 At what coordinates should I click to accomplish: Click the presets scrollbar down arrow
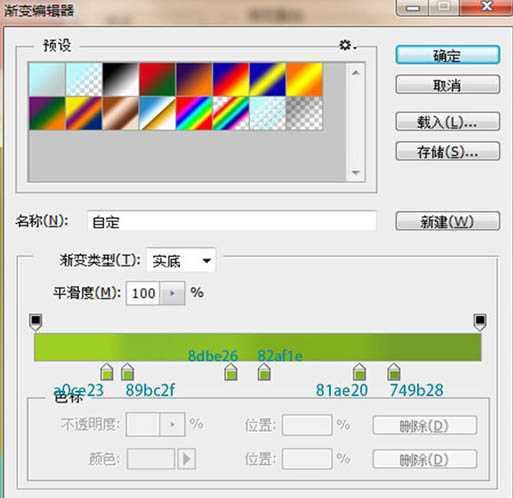[356, 172]
